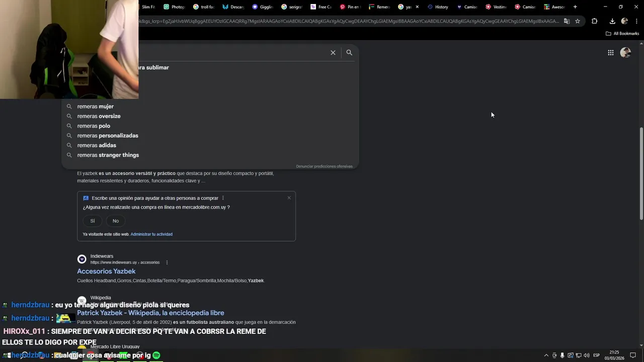Close the active 'yas' tab
Screen dimensions: 644x362
pyautogui.click(x=417, y=7)
